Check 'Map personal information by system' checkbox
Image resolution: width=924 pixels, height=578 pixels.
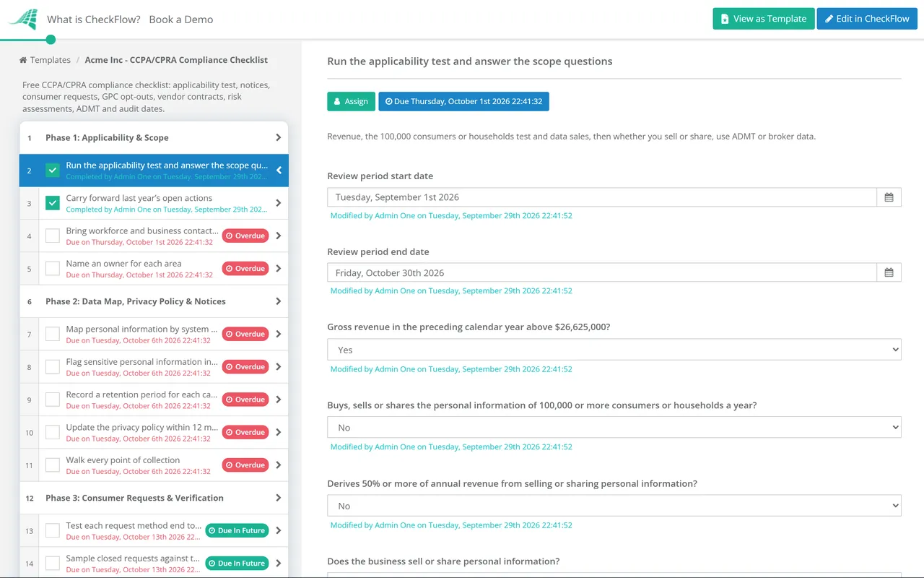click(x=53, y=334)
